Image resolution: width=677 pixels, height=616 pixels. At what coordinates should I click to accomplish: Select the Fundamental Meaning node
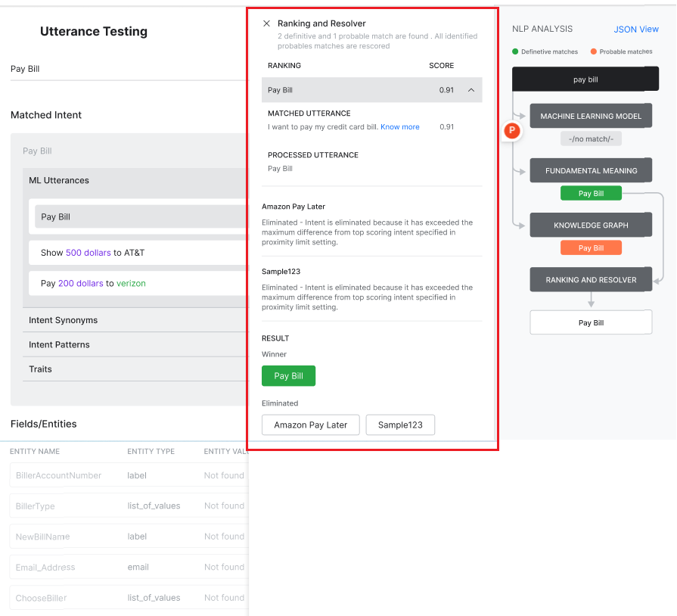(590, 171)
